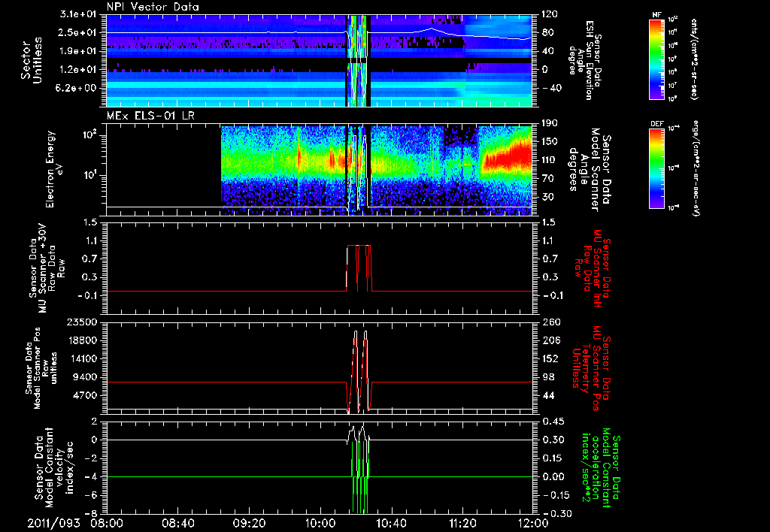Click the 206 telemetry position tick
Image resolution: width=770 pixels, height=532 pixels.
pos(550,340)
